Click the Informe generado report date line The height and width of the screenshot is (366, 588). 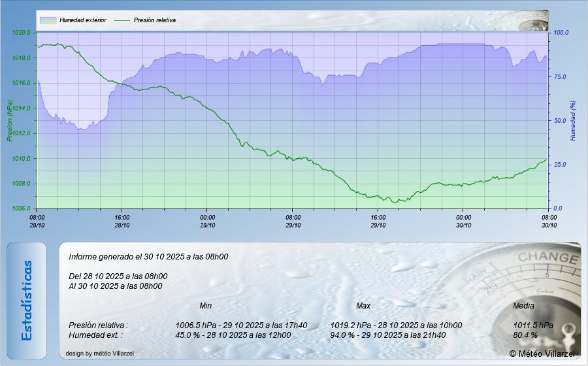click(148, 257)
